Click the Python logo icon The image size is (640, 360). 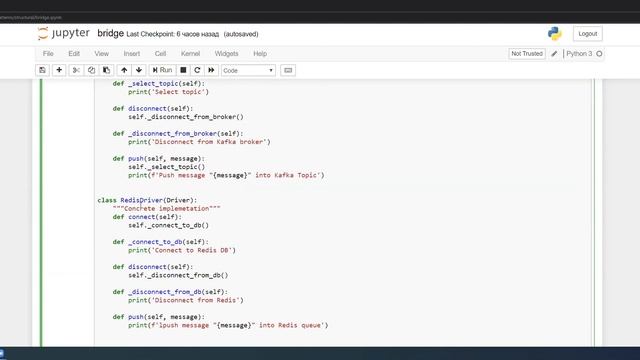tap(555, 34)
